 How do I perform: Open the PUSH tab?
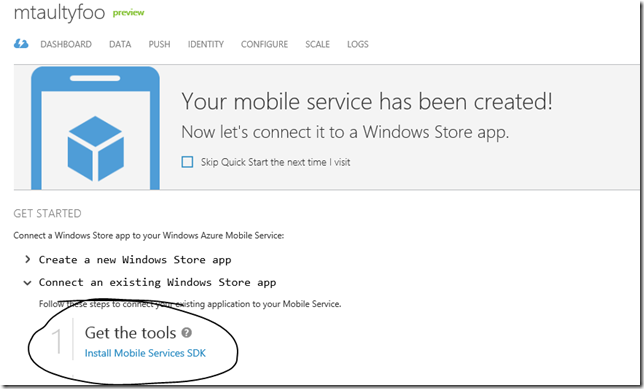[x=159, y=44]
